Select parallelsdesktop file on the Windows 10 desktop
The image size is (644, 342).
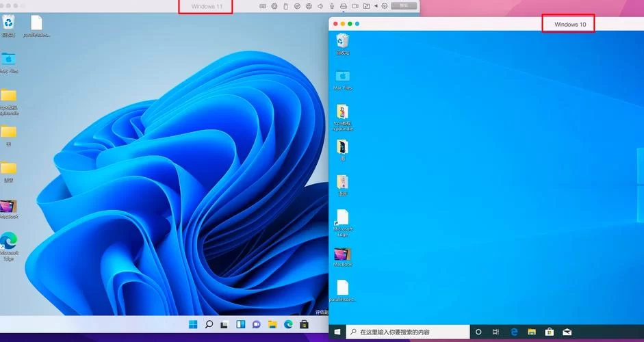point(343,291)
